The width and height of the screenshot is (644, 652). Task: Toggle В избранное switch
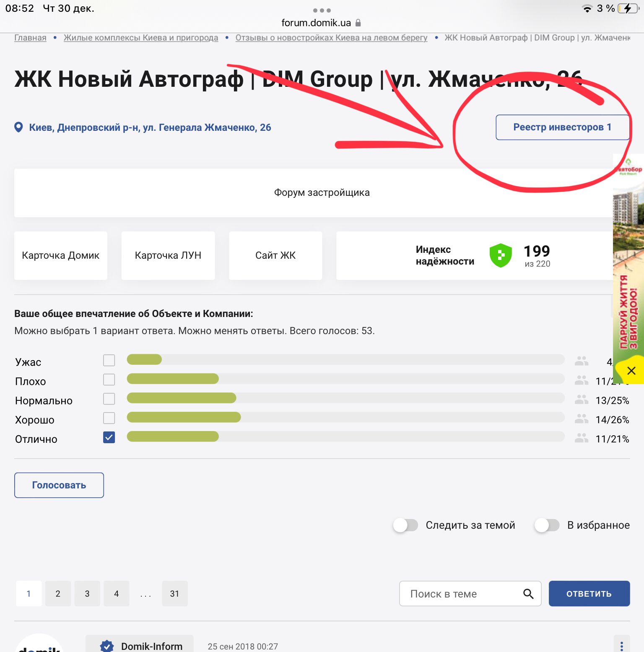tap(547, 525)
